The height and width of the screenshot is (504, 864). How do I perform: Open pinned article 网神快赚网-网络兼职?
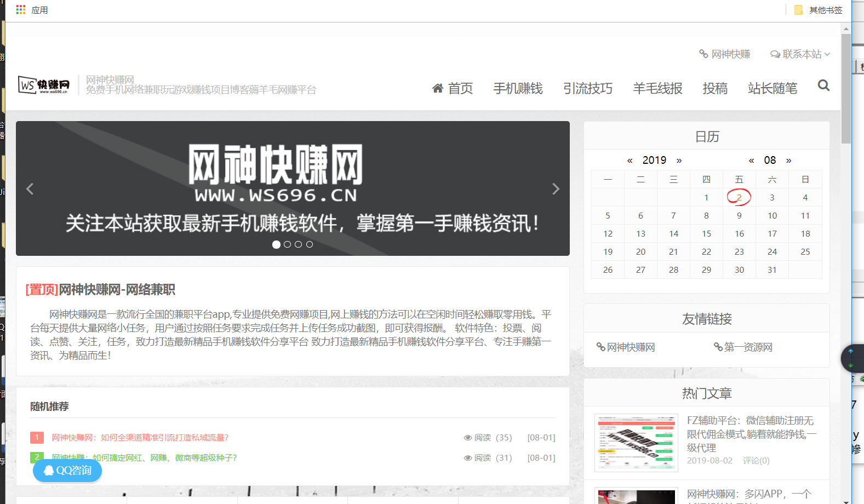click(100, 289)
